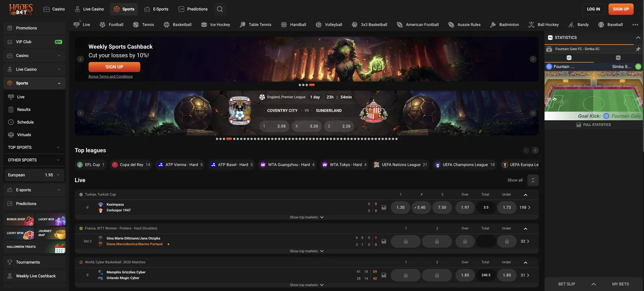Image resolution: width=644 pixels, height=291 pixels.
Task: Open statistics icon for Gina Marie Dittmann match
Action: pyautogui.click(x=384, y=241)
